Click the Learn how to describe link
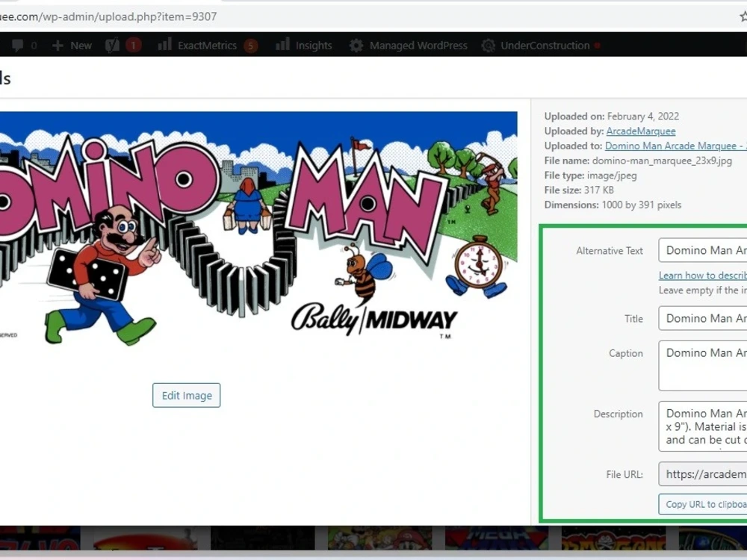The width and height of the screenshot is (747, 560). click(x=703, y=276)
